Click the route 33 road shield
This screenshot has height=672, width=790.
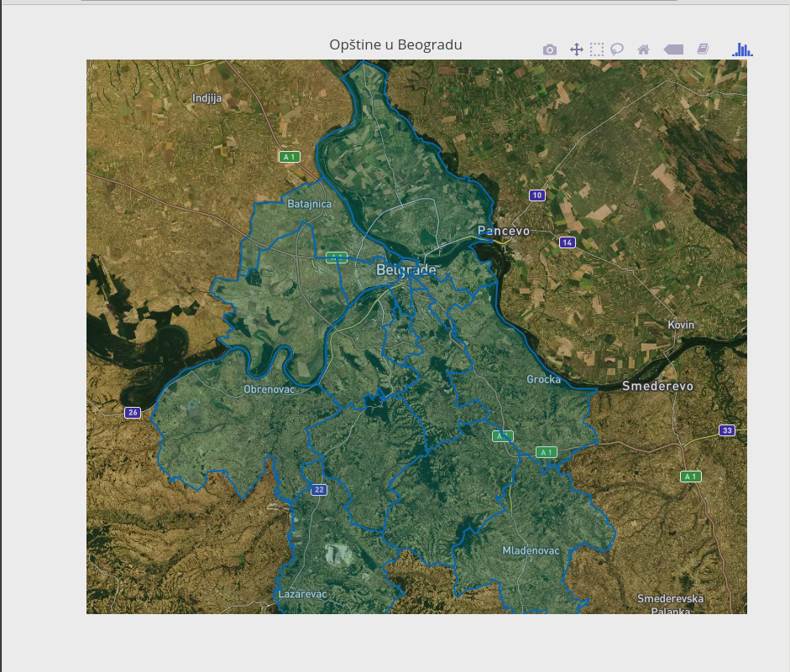point(727,430)
